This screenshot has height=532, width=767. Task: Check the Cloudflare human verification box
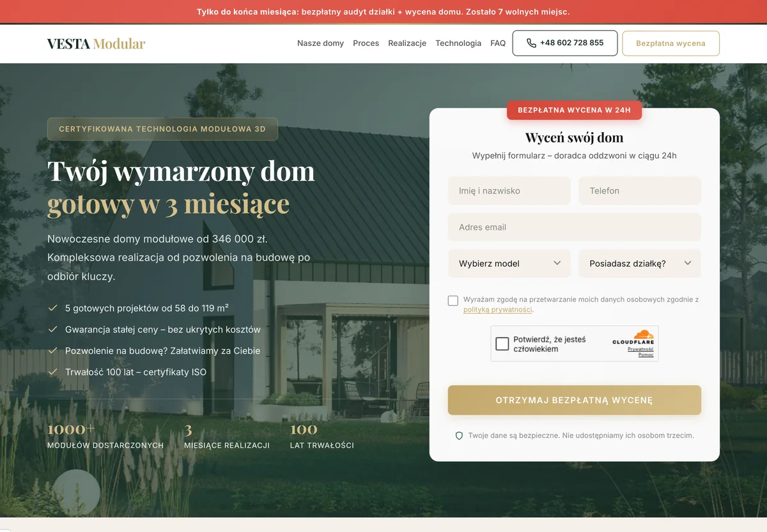click(502, 344)
